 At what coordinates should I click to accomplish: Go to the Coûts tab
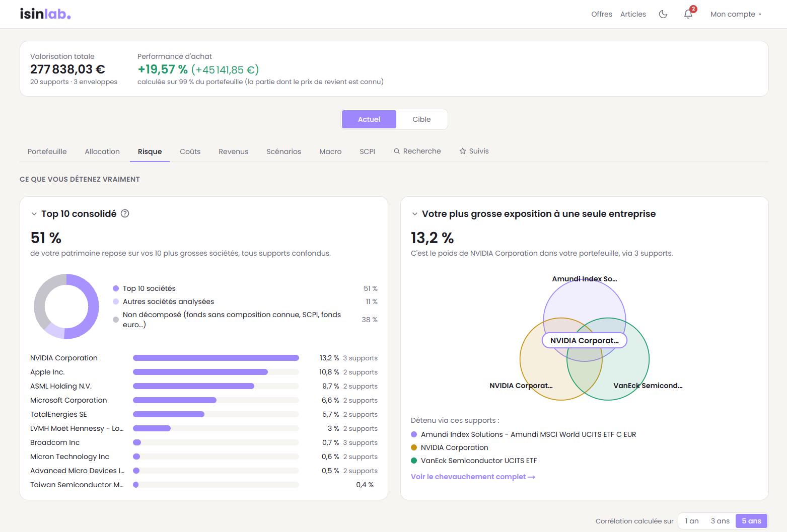190,151
